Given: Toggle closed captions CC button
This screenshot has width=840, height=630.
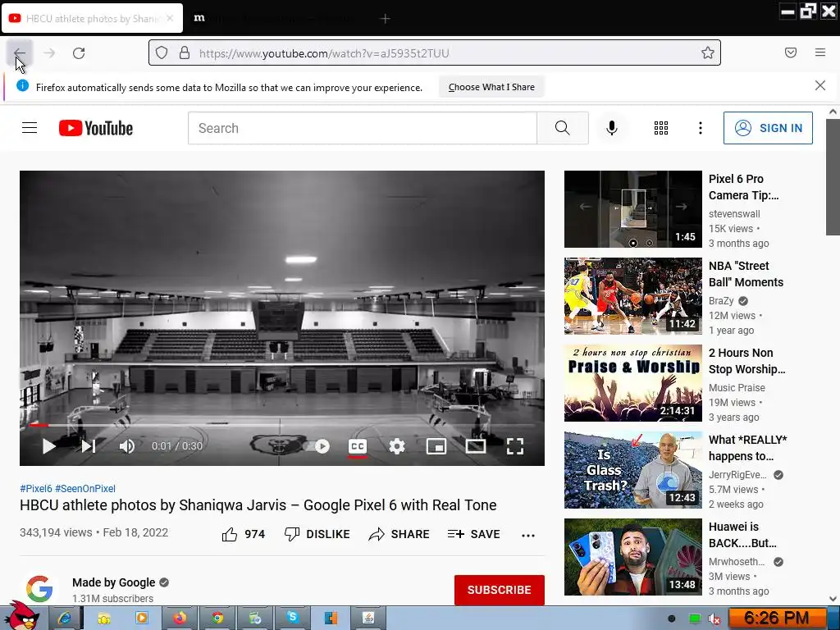Looking at the screenshot, I should click(358, 446).
